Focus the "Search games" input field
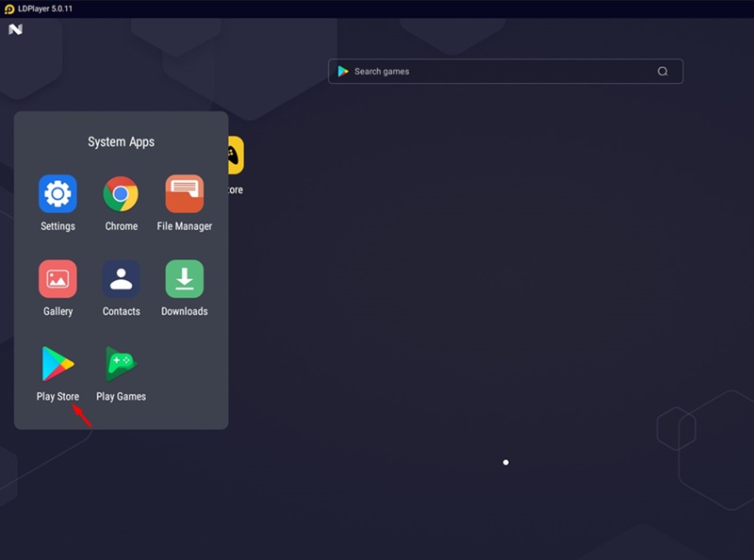The image size is (754, 560). [x=500, y=72]
